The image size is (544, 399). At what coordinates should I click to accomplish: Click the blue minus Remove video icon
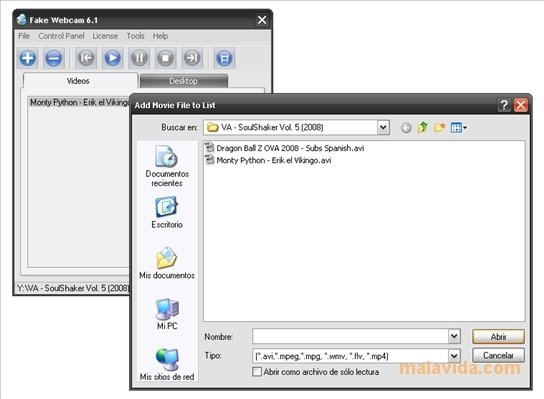[x=53, y=58]
